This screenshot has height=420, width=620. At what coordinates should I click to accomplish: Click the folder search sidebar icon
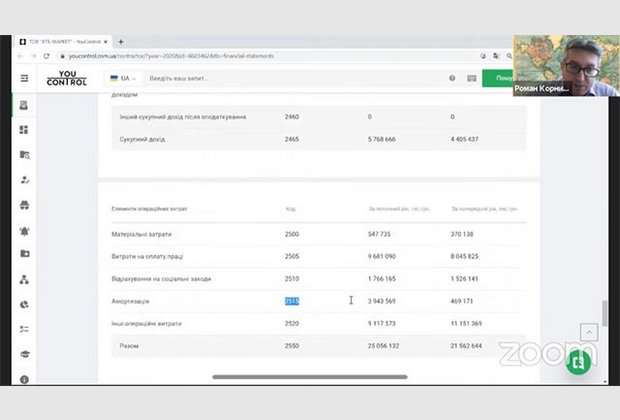[24, 155]
